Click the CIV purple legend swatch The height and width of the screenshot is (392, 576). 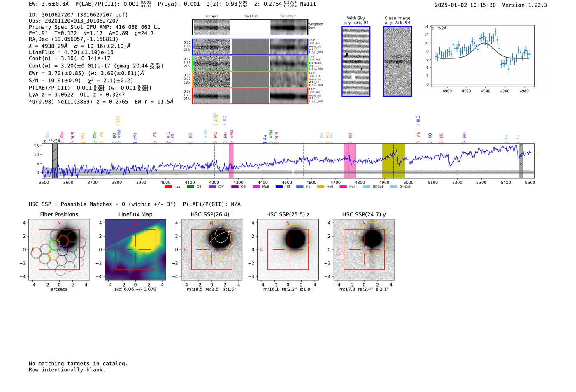pos(212,187)
